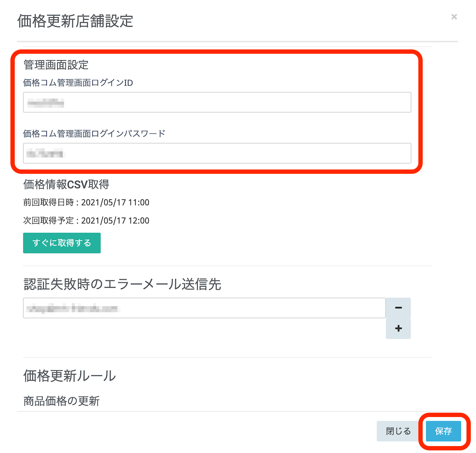Click the すぐに取得する button
Image resolution: width=476 pixels, height=453 pixels.
62,243
